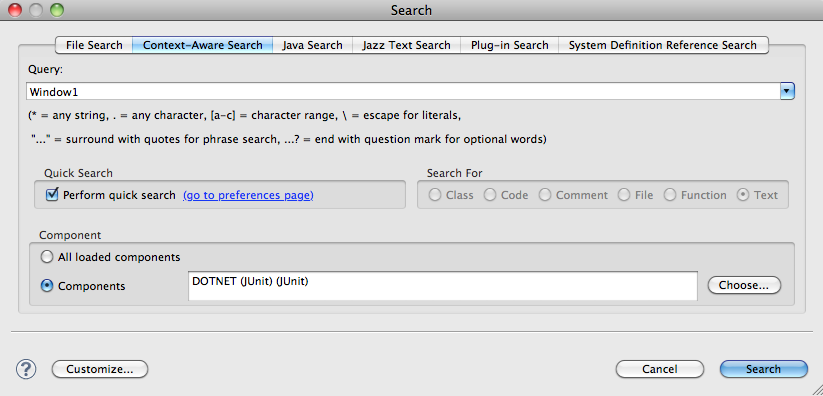Click the Choose... button

[744, 285]
